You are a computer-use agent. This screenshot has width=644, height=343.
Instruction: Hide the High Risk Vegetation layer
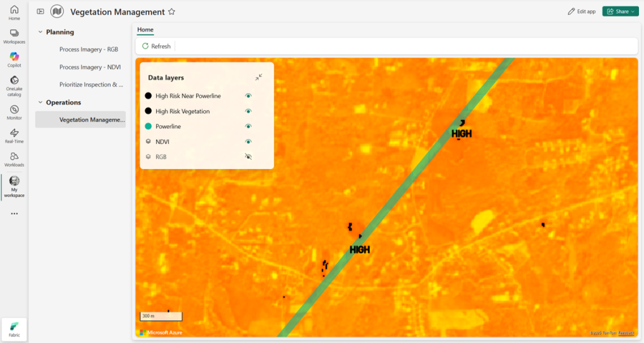[248, 111]
